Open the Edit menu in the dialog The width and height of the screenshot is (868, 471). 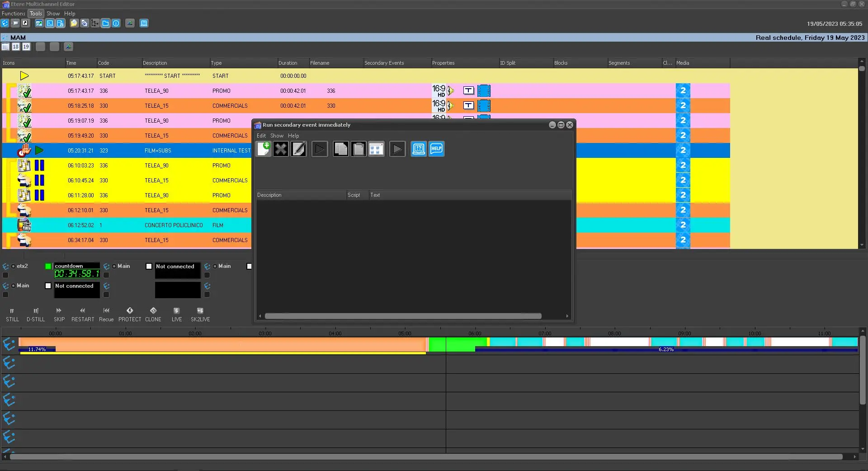[261, 136]
